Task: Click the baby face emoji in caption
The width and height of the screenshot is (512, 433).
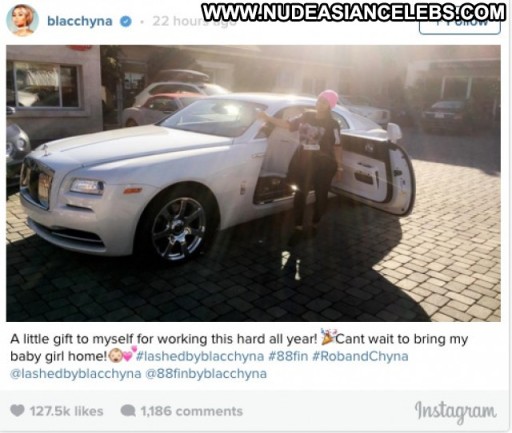Action: (x=116, y=356)
